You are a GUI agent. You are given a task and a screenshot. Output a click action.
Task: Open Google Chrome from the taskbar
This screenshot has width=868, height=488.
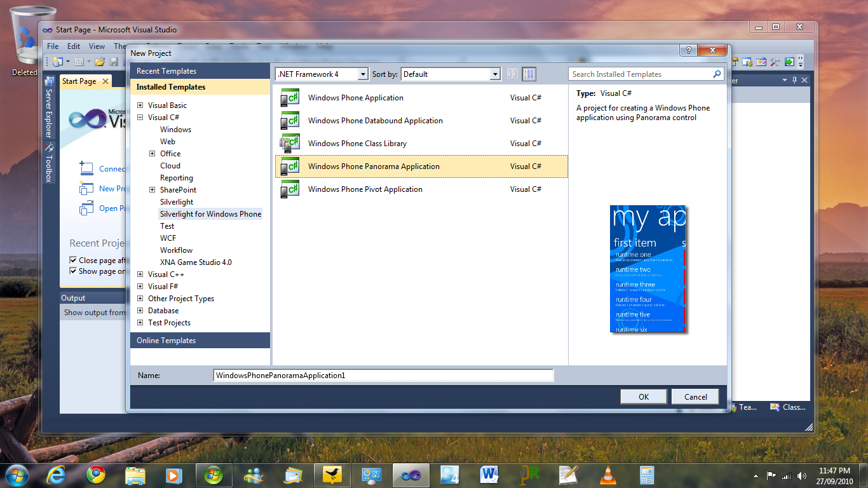click(96, 474)
